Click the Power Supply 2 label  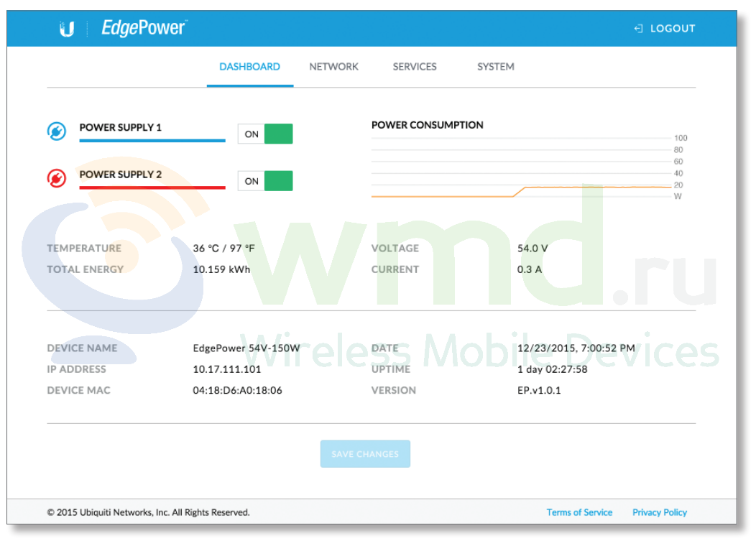tap(121, 175)
